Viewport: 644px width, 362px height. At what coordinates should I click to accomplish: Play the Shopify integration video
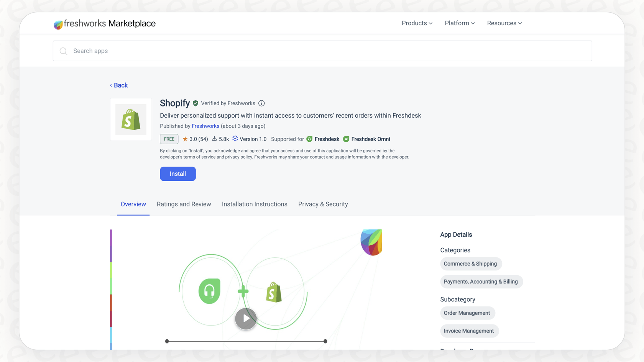click(x=246, y=318)
